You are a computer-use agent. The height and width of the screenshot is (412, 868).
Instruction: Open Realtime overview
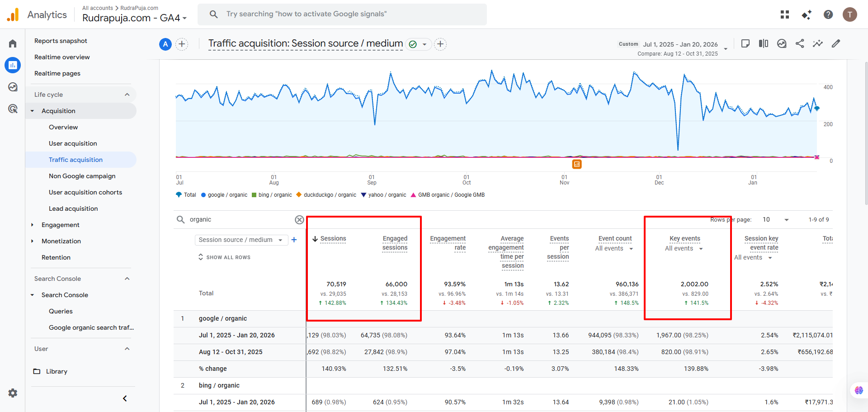62,57
